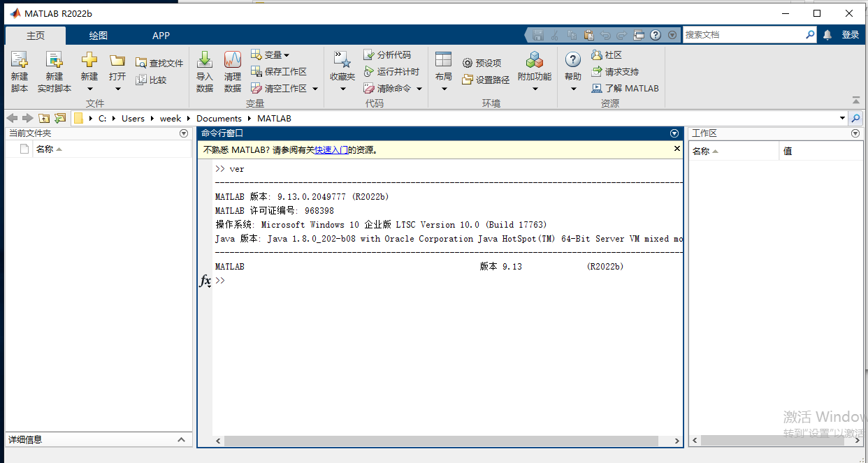Expand the 收藏夹 dropdown arrow
Image resolution: width=868 pixels, height=463 pixels.
[x=342, y=89]
